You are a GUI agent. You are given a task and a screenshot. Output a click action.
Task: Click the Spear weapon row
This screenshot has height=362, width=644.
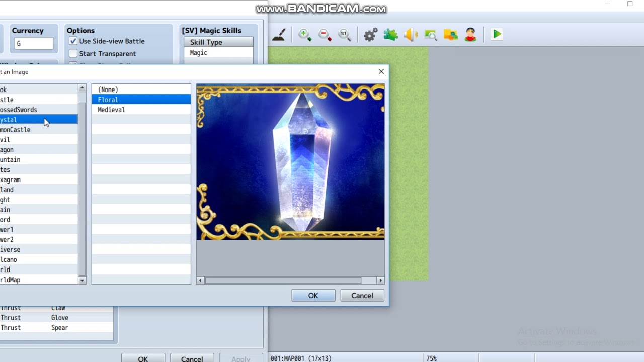[56, 328]
